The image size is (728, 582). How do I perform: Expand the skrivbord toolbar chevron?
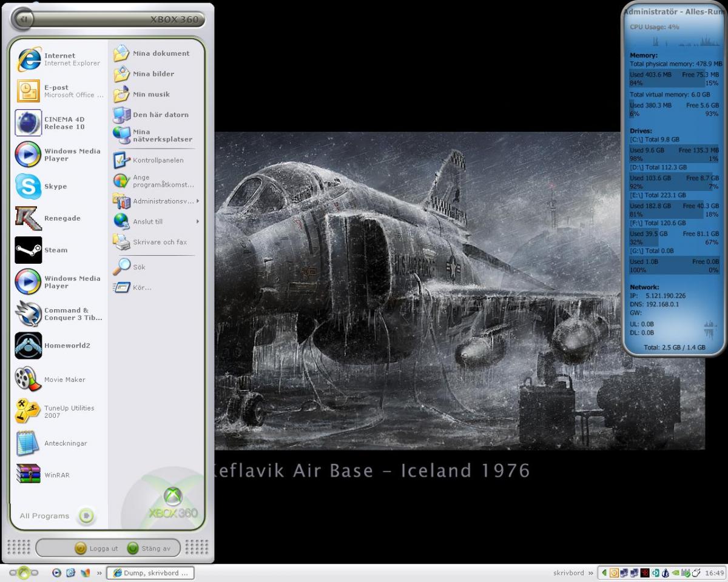click(591, 573)
